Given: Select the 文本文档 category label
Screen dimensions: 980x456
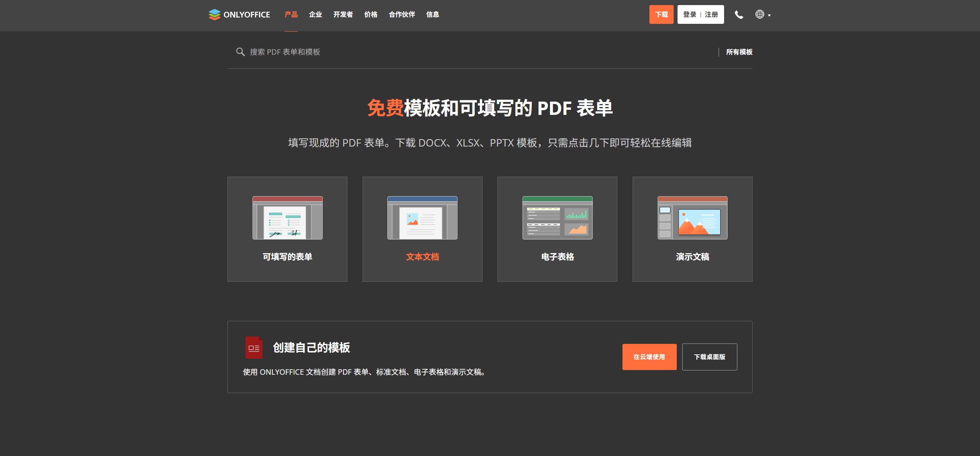Looking at the screenshot, I should [422, 257].
